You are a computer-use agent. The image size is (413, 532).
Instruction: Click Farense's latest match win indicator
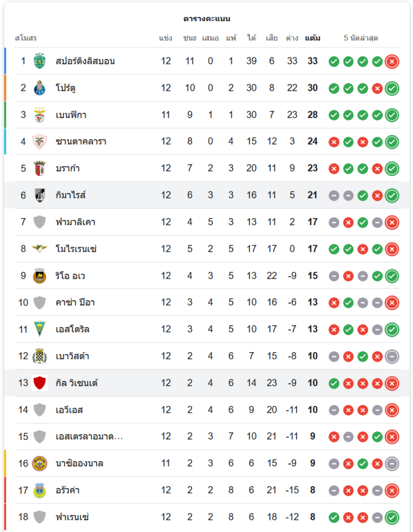(392, 517)
